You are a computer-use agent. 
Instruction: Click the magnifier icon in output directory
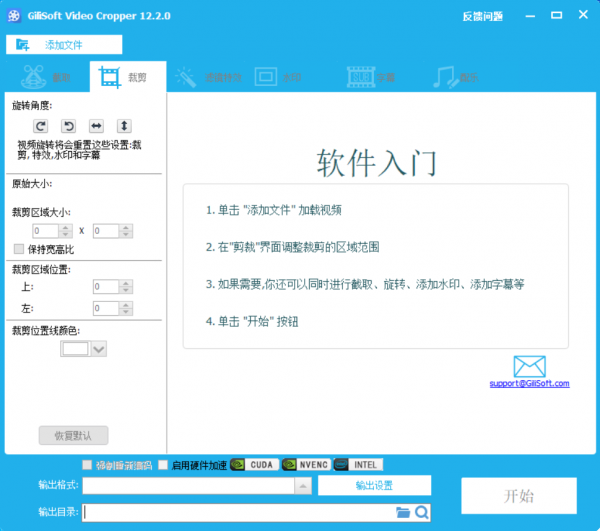(422, 512)
